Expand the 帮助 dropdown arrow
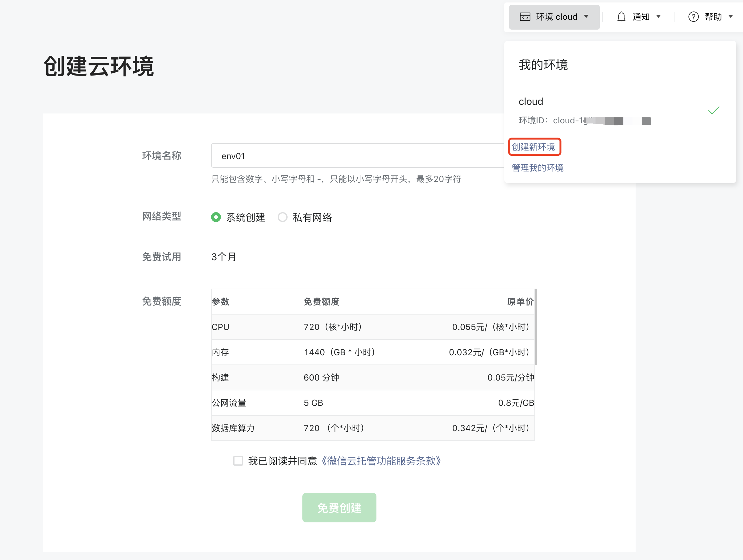 (x=730, y=16)
